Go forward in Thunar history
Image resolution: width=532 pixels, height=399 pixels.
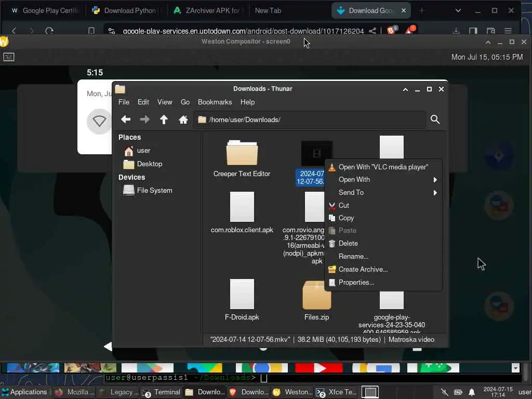tap(145, 119)
